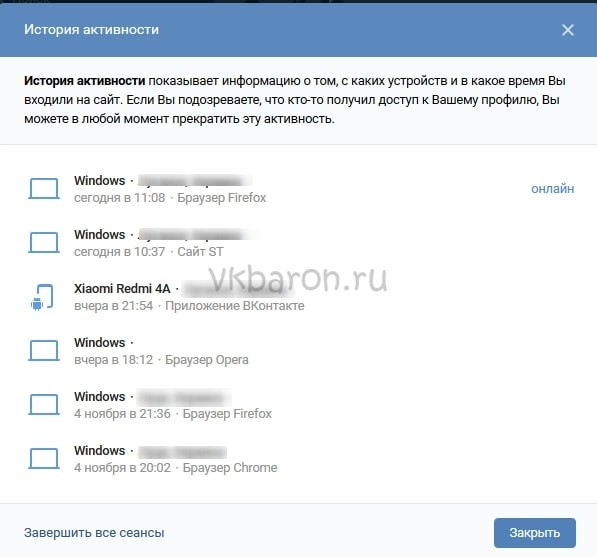This screenshot has height=557, width=597.
Task: Click the laptop icon beside the Сайт ST session
Action: click(x=44, y=243)
